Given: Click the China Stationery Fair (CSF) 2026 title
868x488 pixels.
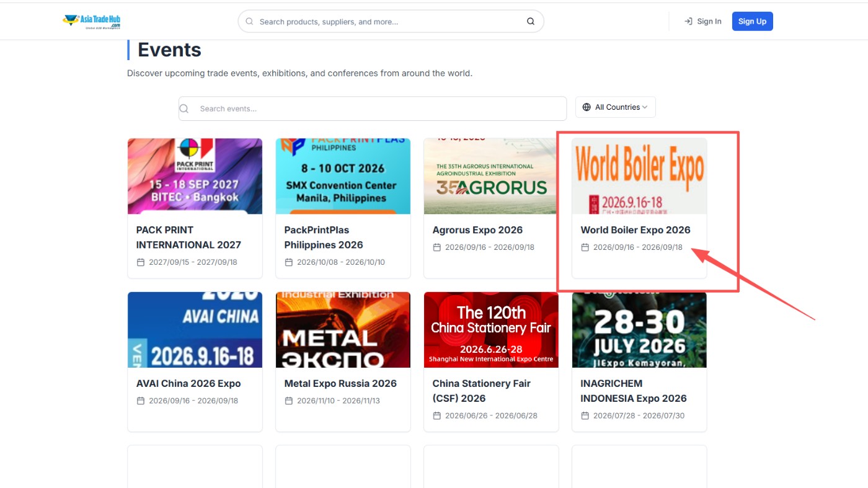Looking at the screenshot, I should (x=482, y=391).
